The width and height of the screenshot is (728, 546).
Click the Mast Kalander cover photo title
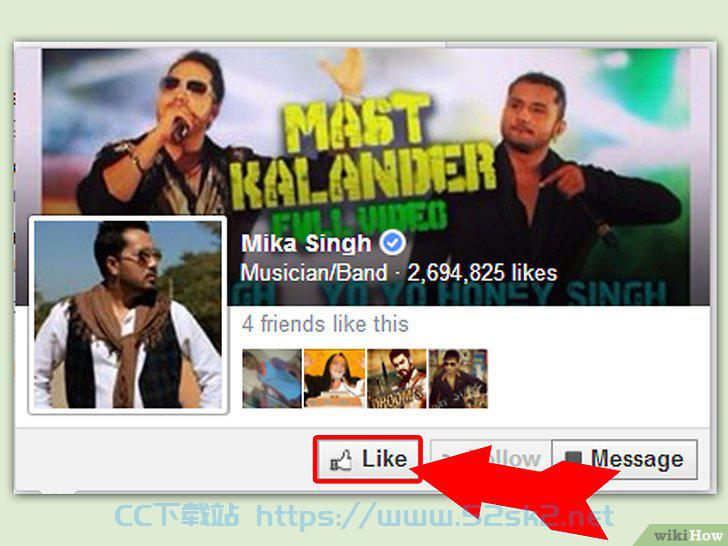362,151
